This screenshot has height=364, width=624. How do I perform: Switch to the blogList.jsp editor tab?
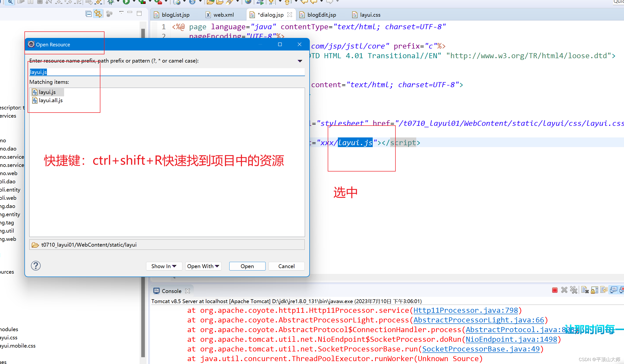point(175,15)
